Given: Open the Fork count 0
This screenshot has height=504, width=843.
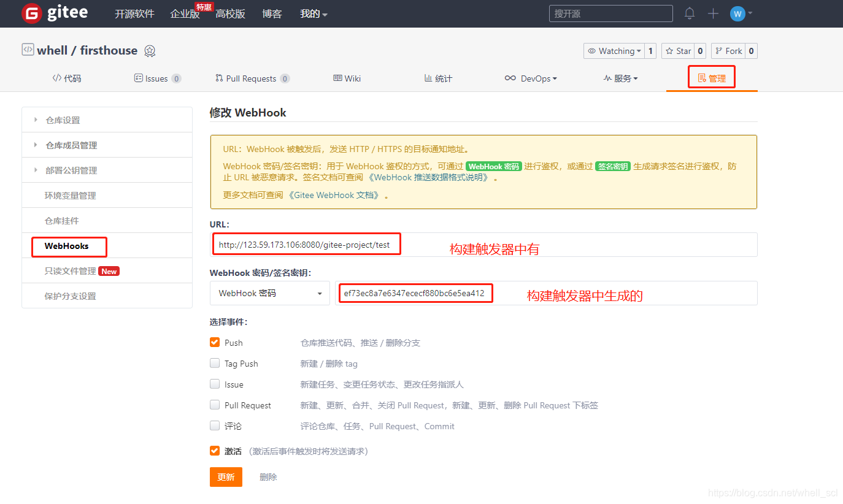Looking at the screenshot, I should pos(751,51).
